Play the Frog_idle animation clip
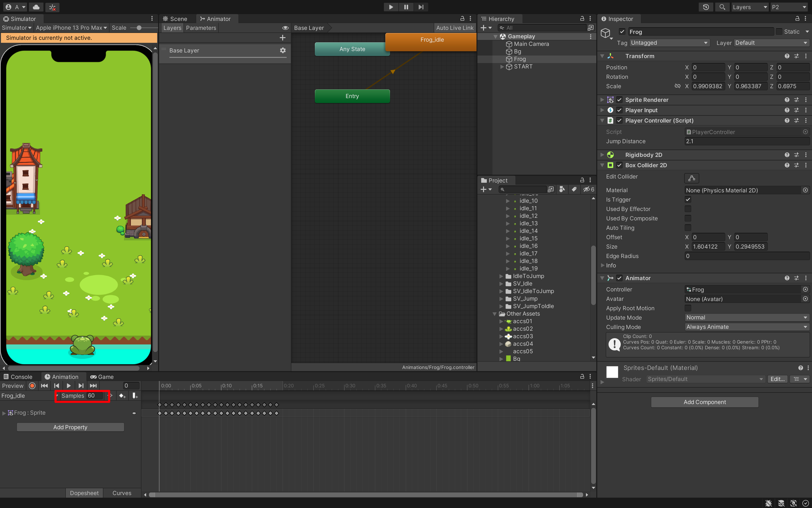The height and width of the screenshot is (508, 812). point(68,386)
